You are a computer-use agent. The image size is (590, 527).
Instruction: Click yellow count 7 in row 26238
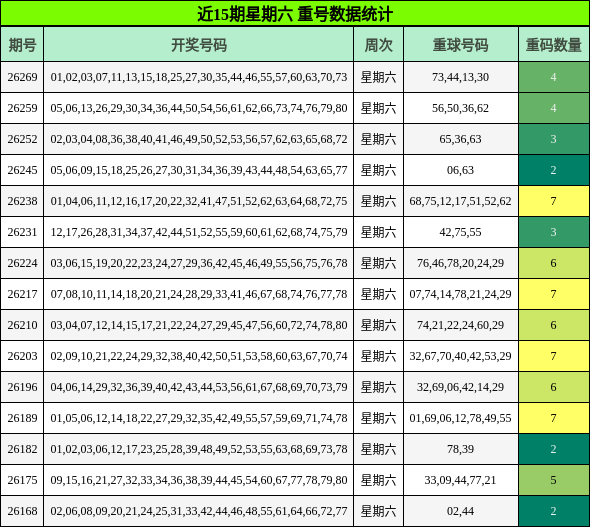[x=554, y=201]
